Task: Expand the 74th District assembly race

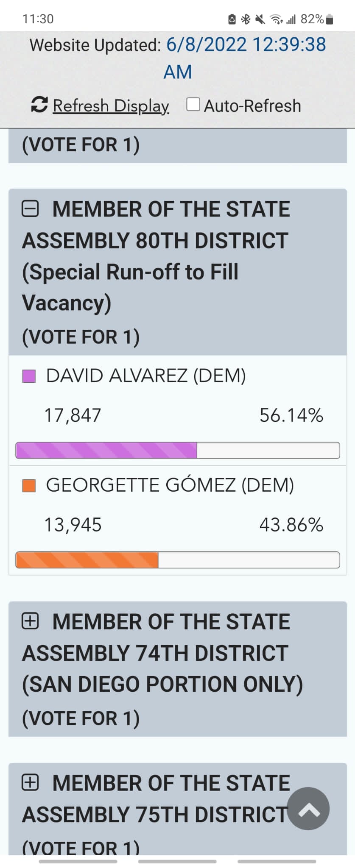Action: (30, 621)
